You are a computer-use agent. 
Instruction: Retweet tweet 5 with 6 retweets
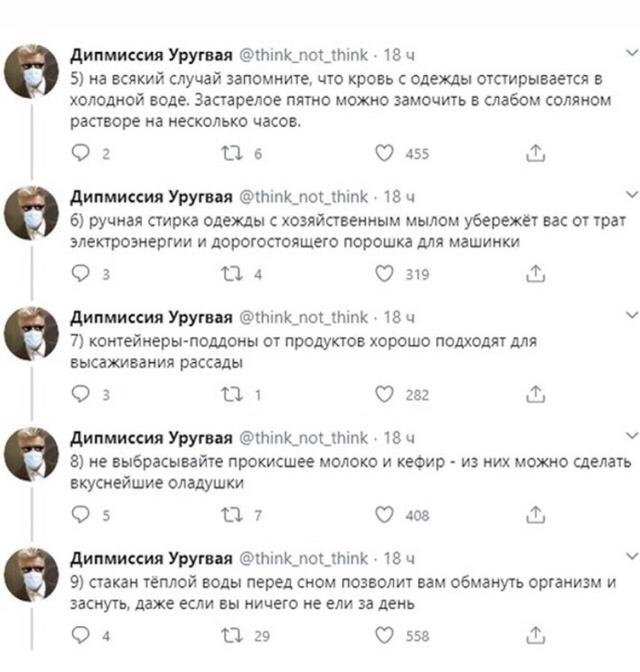click(x=232, y=153)
